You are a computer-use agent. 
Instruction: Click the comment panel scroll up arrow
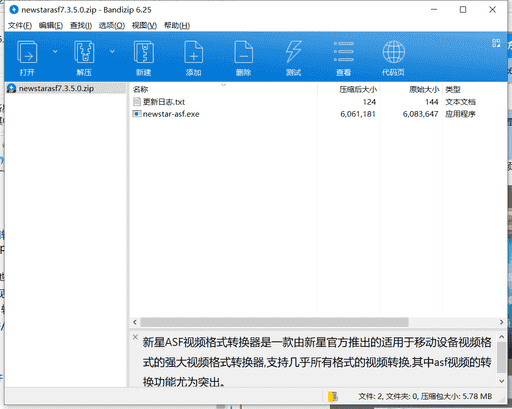coord(502,337)
